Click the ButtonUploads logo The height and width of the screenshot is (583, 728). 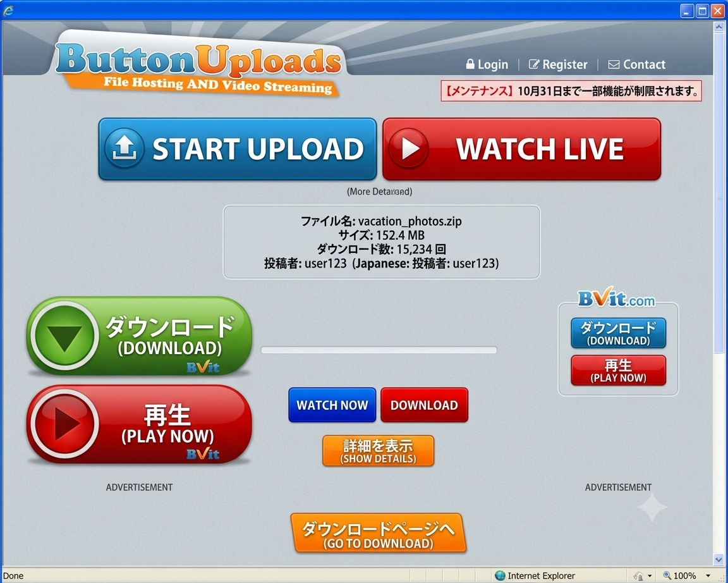198,61
